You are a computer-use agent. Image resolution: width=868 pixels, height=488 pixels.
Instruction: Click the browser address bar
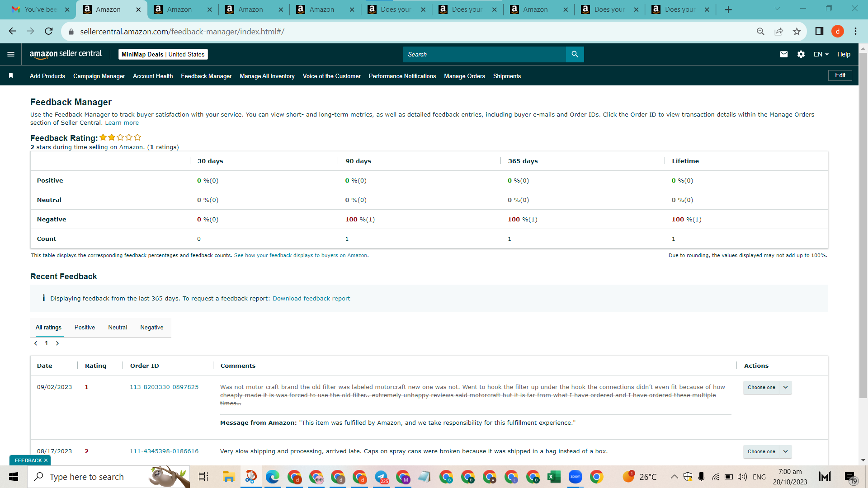coord(407,31)
